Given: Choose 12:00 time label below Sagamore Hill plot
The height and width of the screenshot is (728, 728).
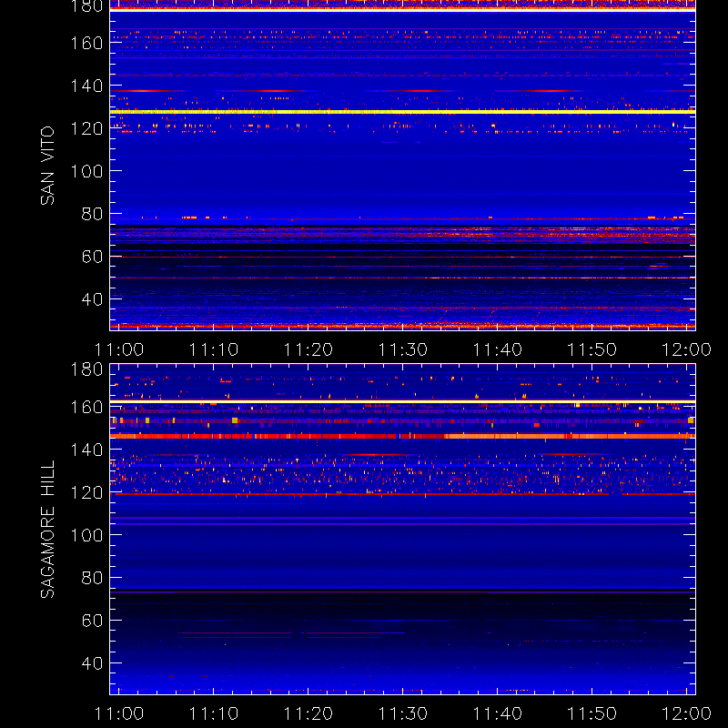Looking at the screenshot, I should [686, 713].
